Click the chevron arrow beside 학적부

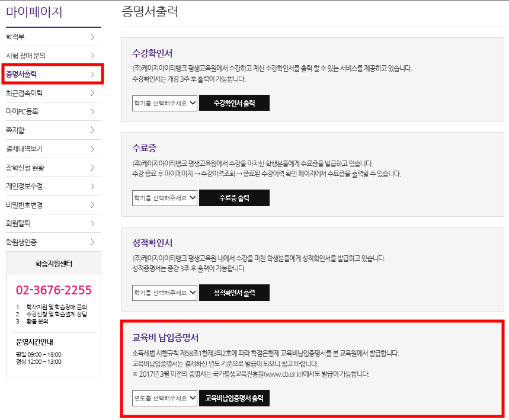[92, 37]
